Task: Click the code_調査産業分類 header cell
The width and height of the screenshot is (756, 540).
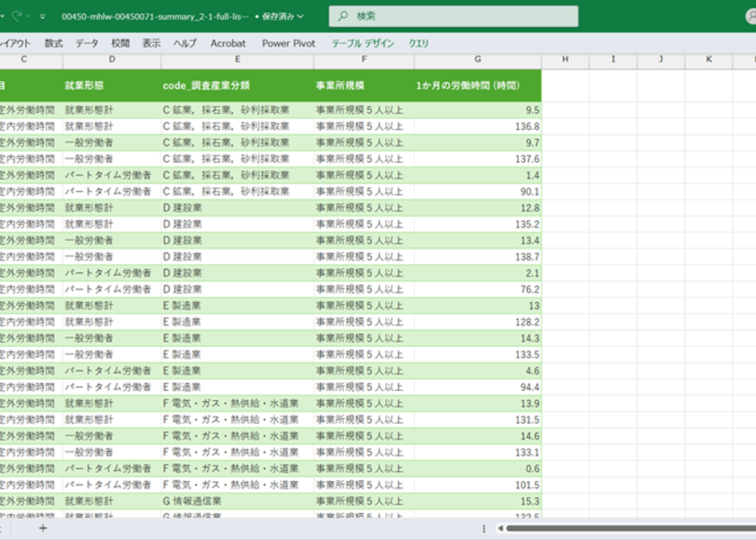Action: pos(237,85)
